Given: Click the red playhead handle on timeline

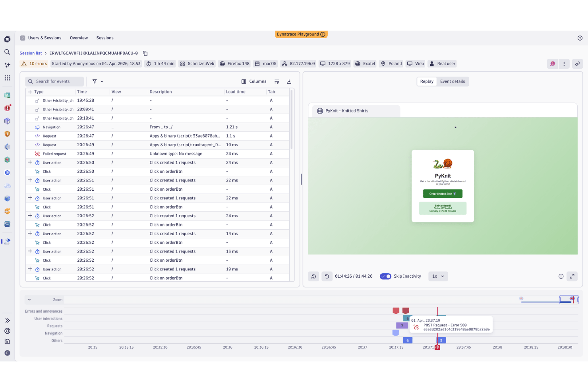Looking at the screenshot, I should pyautogui.click(x=437, y=347).
